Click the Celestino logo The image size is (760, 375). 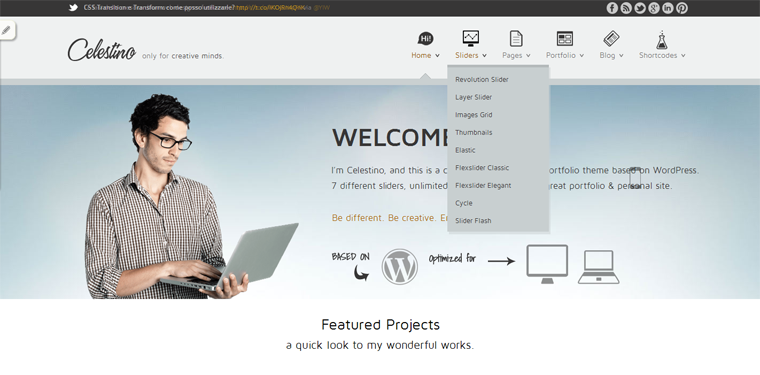pos(101,50)
